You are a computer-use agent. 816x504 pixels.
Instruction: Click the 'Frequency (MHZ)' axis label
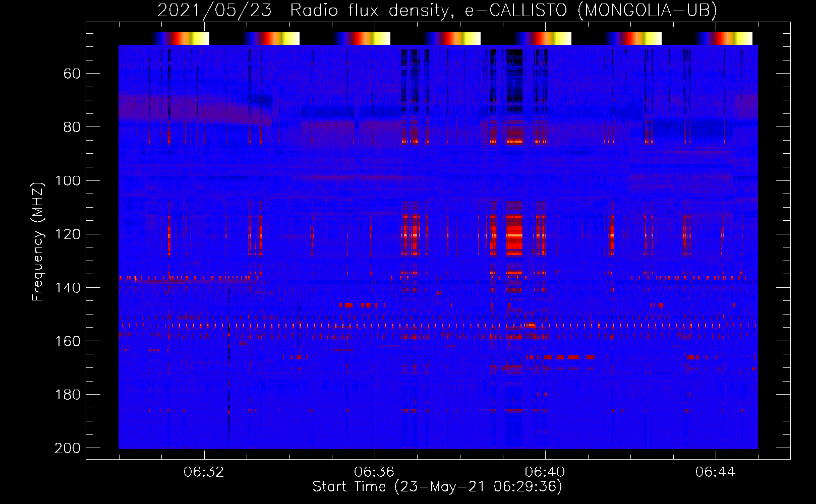coord(38,242)
